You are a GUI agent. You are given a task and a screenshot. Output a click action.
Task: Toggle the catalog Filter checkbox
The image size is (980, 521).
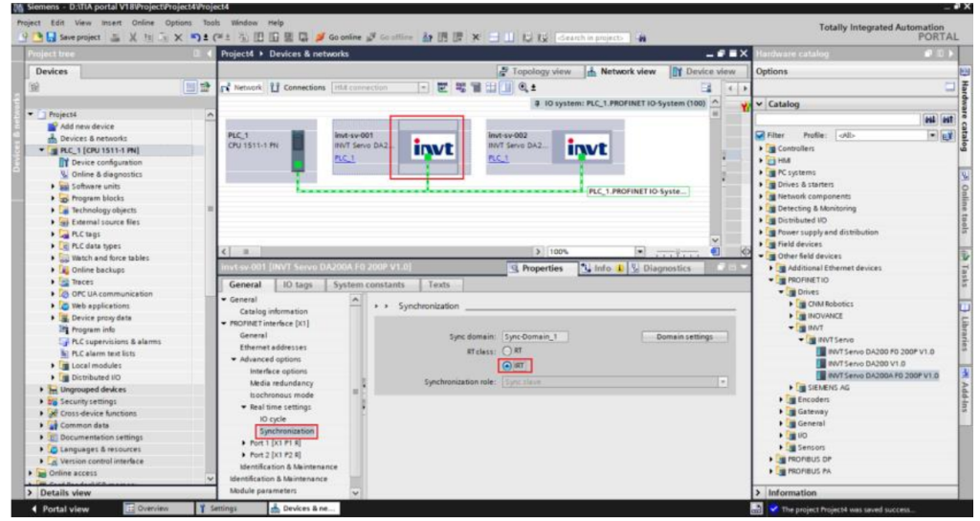(x=761, y=135)
